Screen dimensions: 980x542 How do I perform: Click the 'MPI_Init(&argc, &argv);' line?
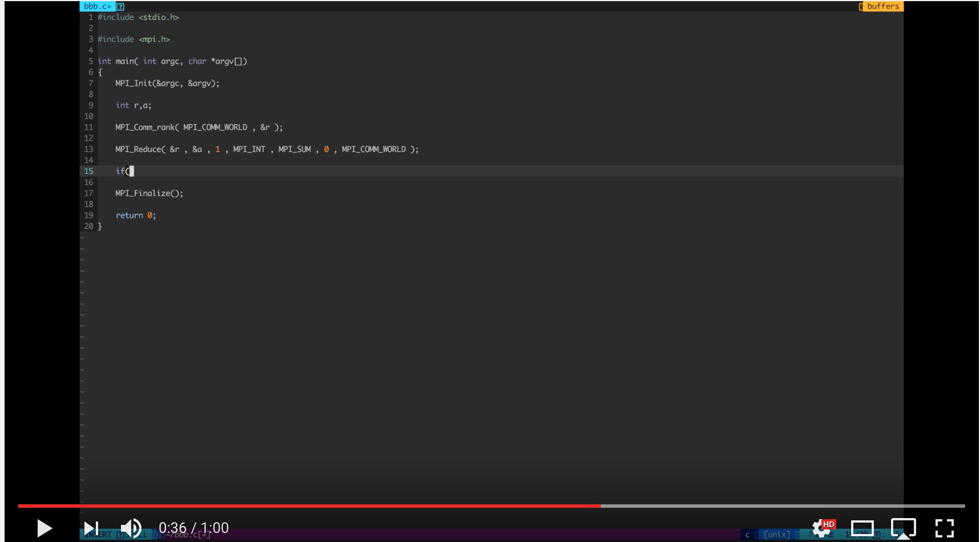click(x=167, y=83)
